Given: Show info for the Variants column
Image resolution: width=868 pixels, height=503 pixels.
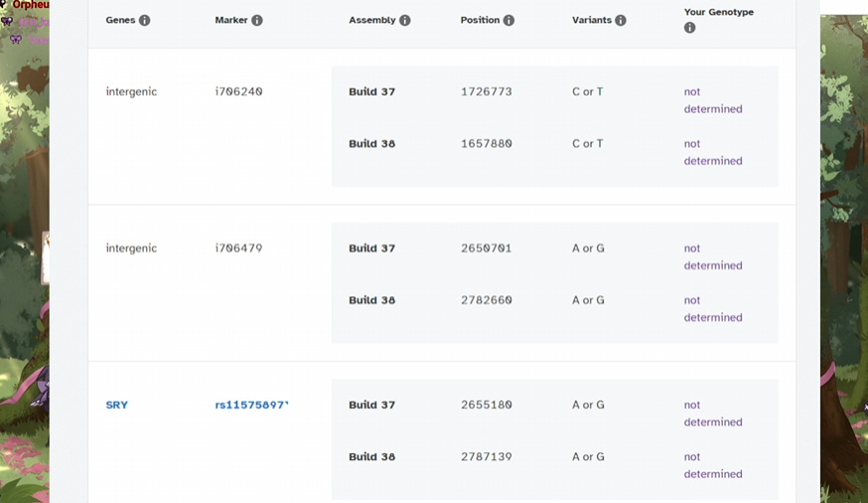Looking at the screenshot, I should click(621, 21).
